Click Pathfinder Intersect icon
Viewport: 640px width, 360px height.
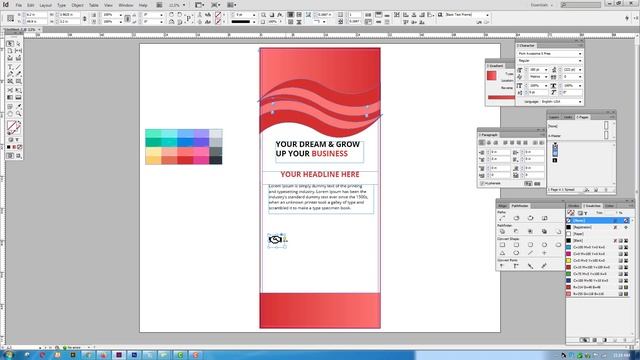tap(530, 231)
